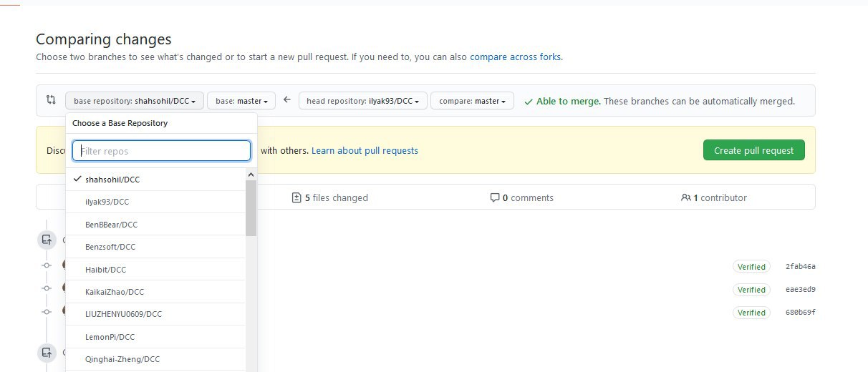Click the lower commit group push icon
868x372 pixels.
point(47,352)
